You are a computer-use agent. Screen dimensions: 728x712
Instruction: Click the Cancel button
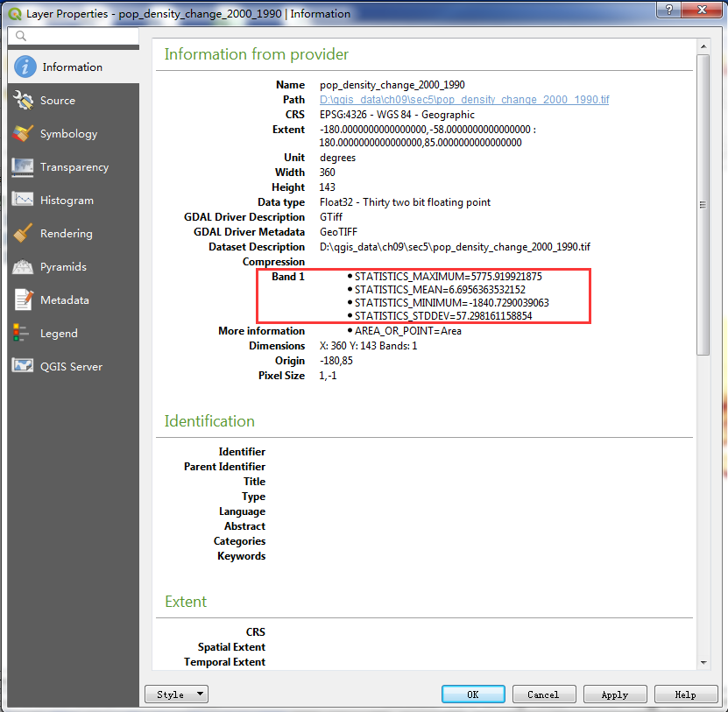[544, 694]
